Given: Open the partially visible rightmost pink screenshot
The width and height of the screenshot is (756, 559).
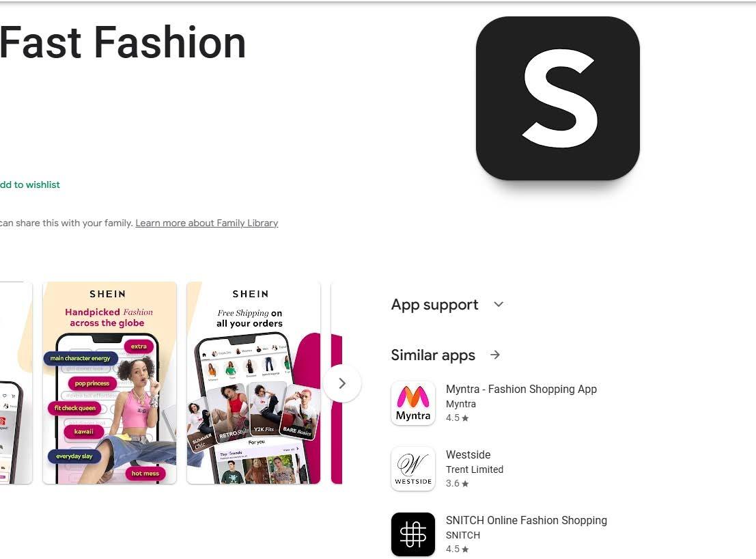Looking at the screenshot, I should click(337, 383).
